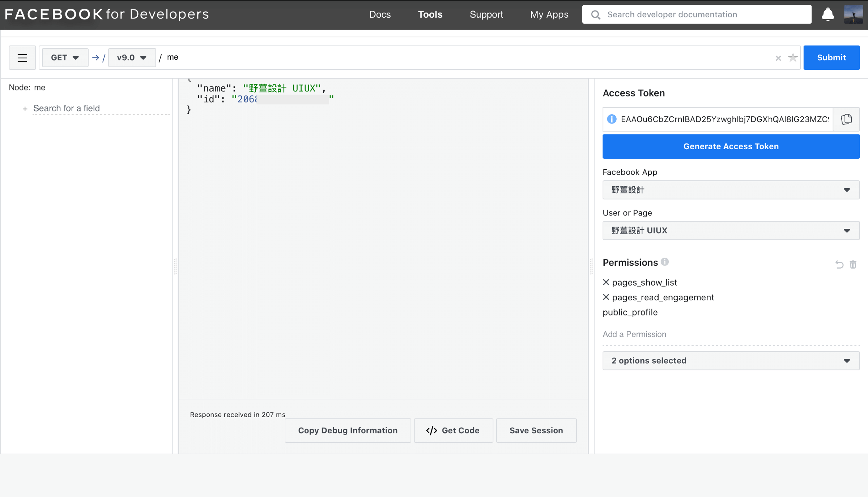Viewport: 868px width, 497px height.
Task: Click the right panel resize handle
Action: (x=591, y=266)
